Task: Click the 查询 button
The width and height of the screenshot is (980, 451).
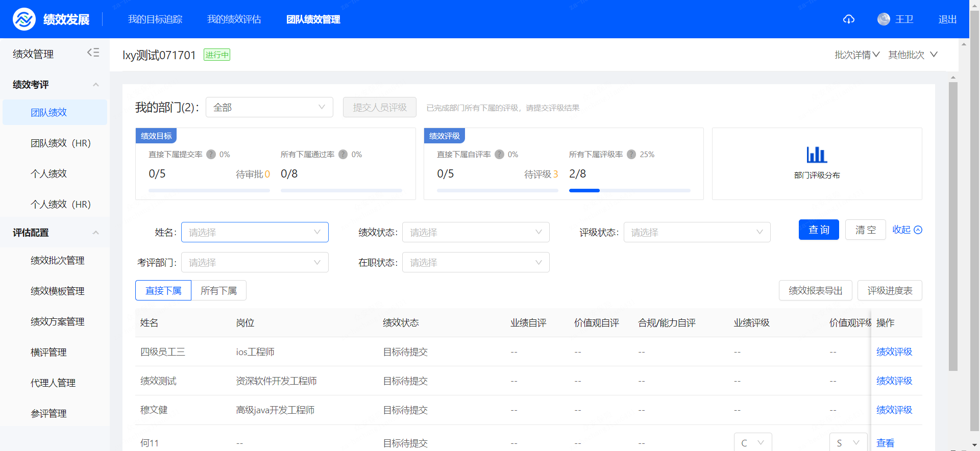Action: 819,230
